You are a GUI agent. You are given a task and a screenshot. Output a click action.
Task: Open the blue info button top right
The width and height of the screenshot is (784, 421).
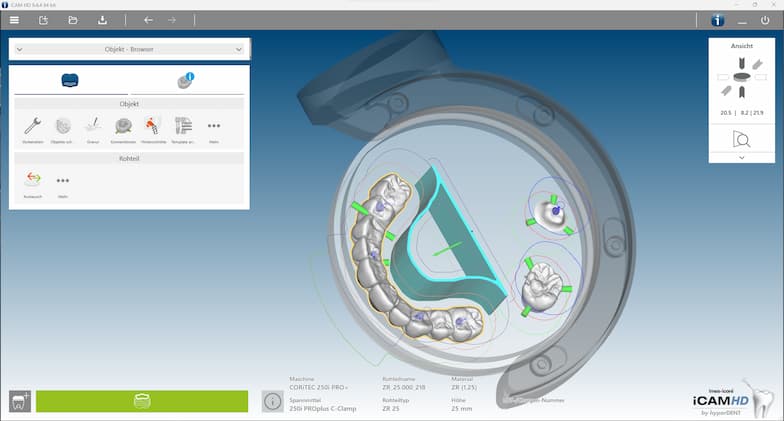click(x=717, y=20)
